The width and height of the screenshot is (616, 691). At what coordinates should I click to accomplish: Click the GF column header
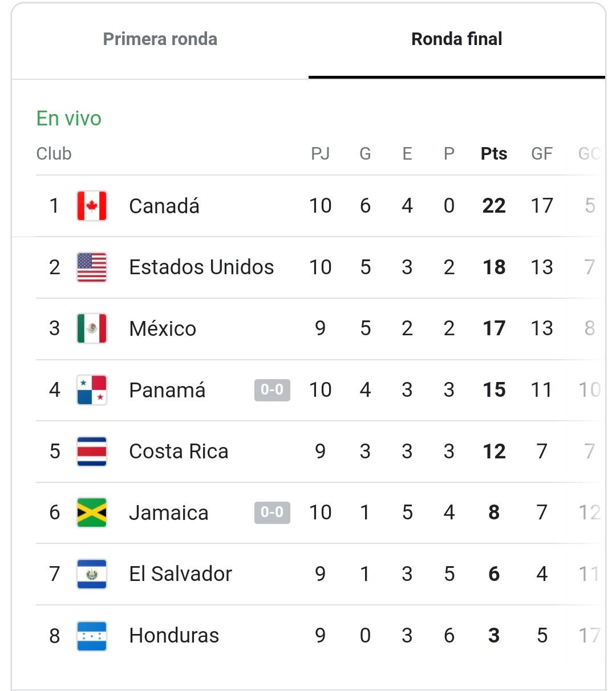click(542, 153)
